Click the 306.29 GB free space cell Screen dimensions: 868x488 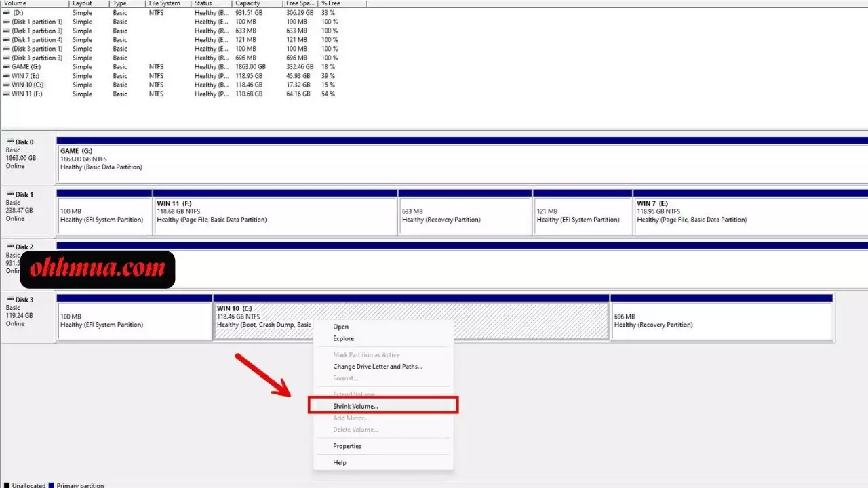point(299,13)
